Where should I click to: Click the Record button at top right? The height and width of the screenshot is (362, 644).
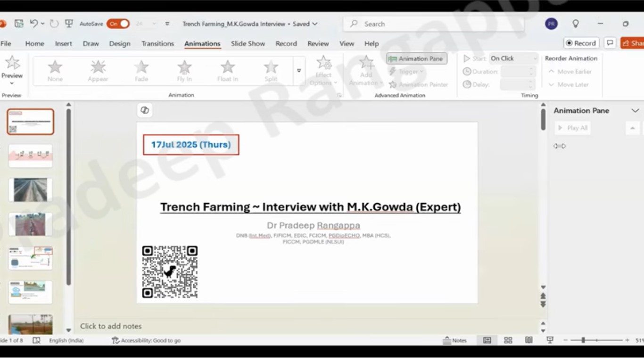[581, 43]
